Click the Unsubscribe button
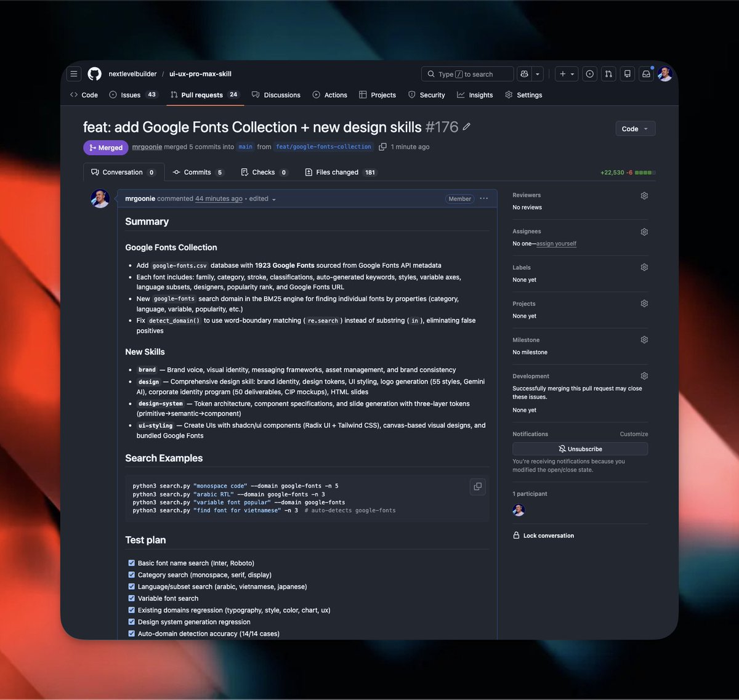739x700 pixels. click(x=580, y=449)
